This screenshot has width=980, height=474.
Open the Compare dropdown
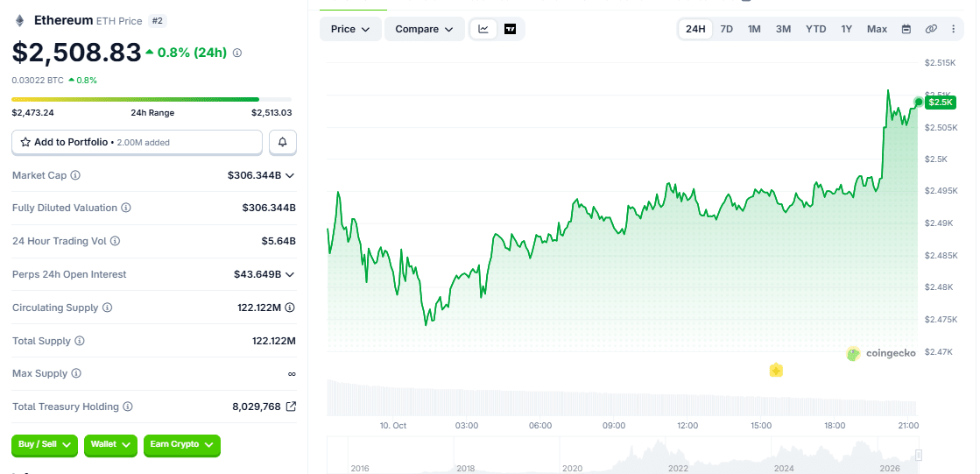(425, 29)
